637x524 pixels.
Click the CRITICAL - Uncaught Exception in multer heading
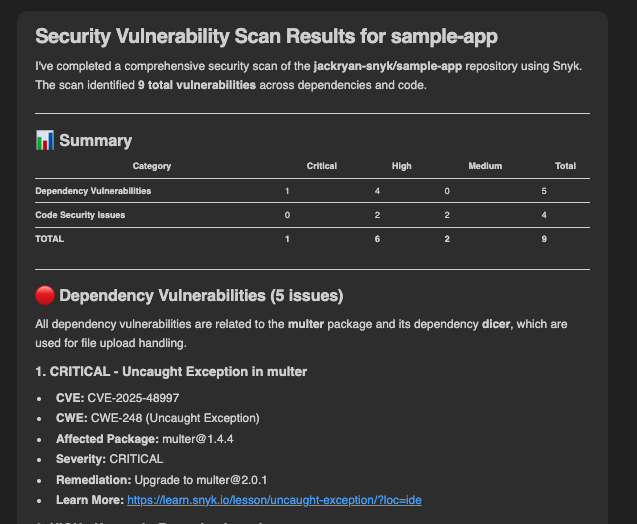coord(171,372)
